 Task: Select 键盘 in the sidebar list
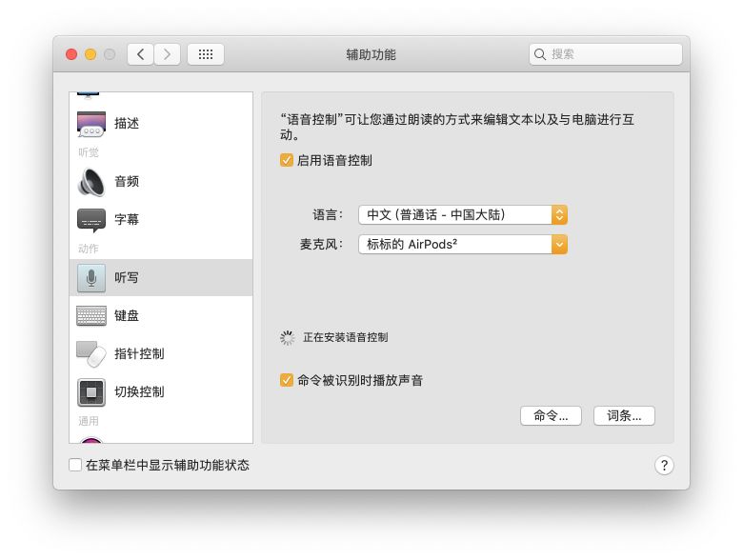click(161, 316)
